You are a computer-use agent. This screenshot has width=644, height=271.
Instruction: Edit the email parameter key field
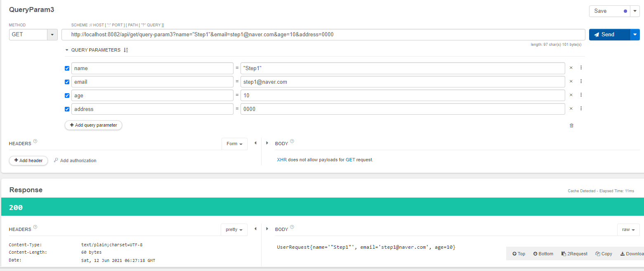pyautogui.click(x=152, y=82)
